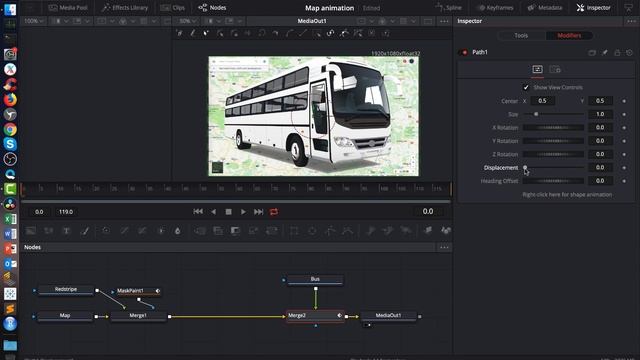This screenshot has width=640, height=360.
Task: Click render range end field 119.0
Action: (x=66, y=212)
